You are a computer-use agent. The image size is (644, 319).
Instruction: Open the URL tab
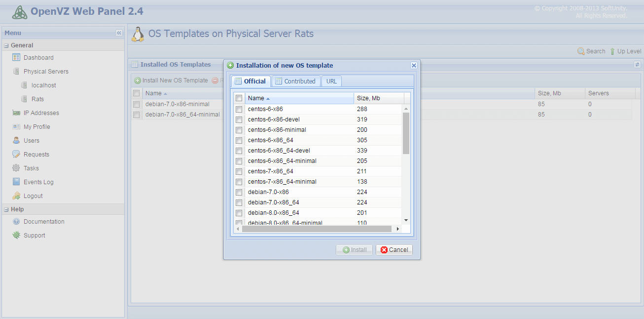tap(331, 81)
